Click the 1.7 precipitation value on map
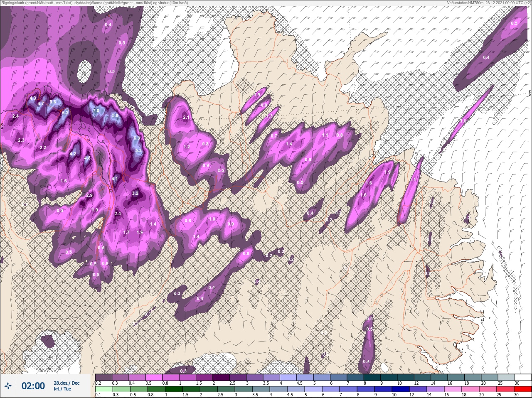The width and height of the screenshot is (532, 398). coord(127,232)
